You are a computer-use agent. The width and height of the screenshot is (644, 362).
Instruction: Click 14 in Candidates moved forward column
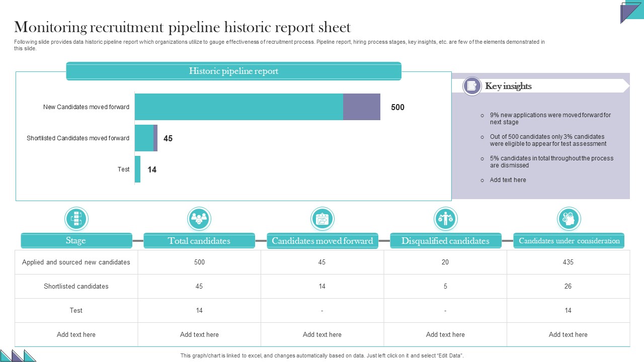322,287
